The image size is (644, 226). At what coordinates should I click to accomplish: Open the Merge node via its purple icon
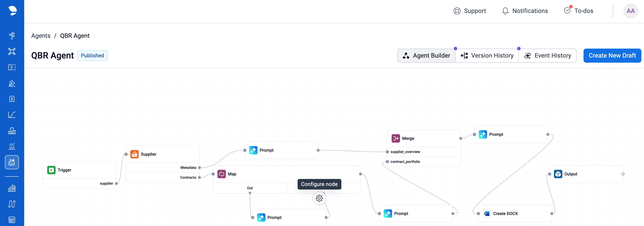click(396, 138)
